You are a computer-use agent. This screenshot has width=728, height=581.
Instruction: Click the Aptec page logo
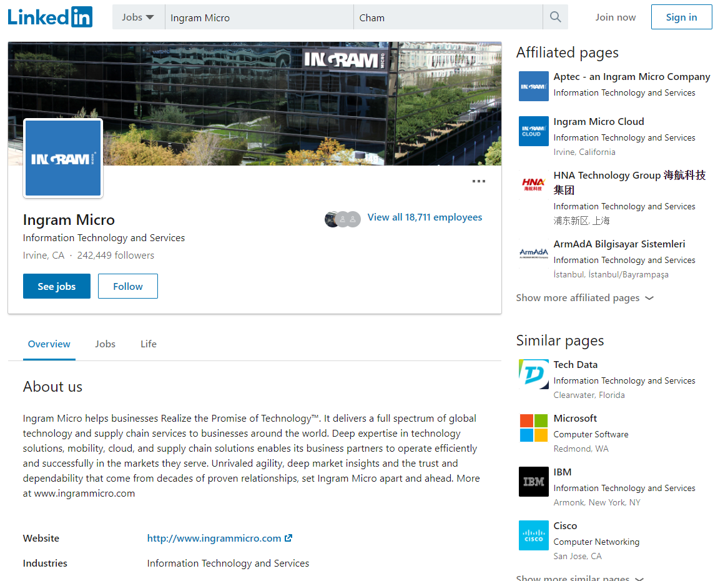(533, 86)
